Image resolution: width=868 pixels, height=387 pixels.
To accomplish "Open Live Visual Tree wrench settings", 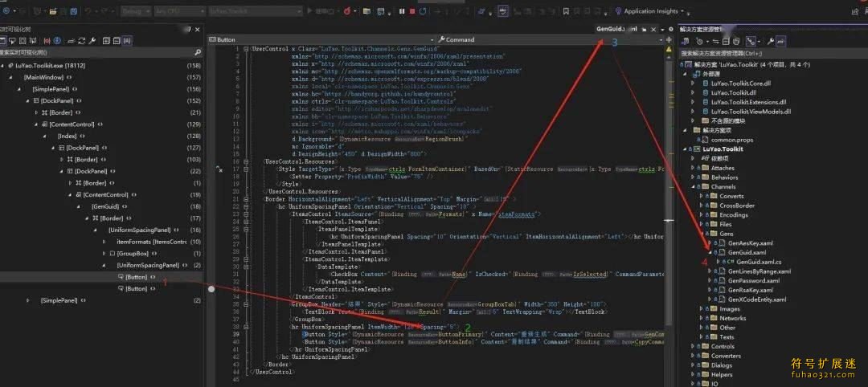I will click(92, 41).
